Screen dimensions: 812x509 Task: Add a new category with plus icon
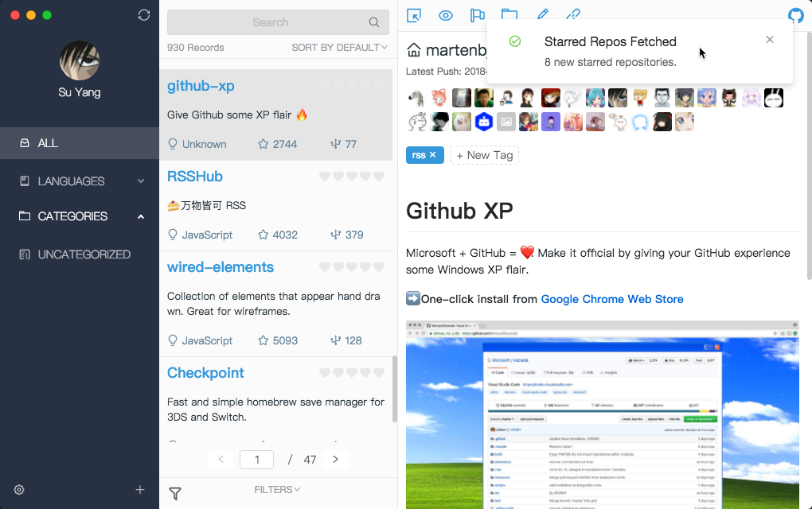pos(140,490)
